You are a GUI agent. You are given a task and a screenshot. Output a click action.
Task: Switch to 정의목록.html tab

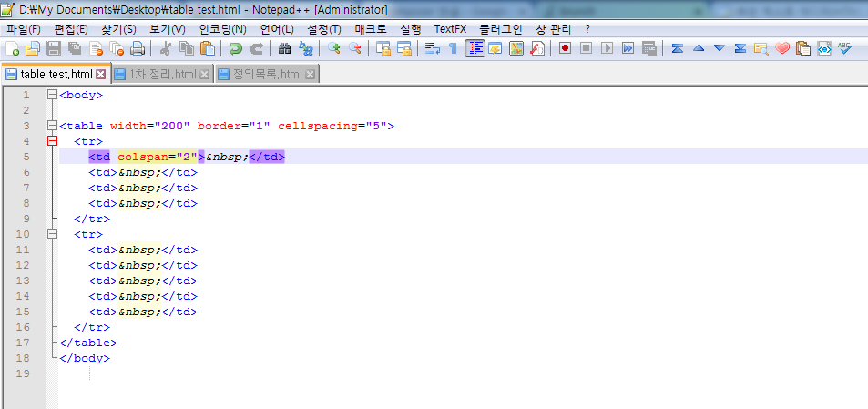pos(268,75)
